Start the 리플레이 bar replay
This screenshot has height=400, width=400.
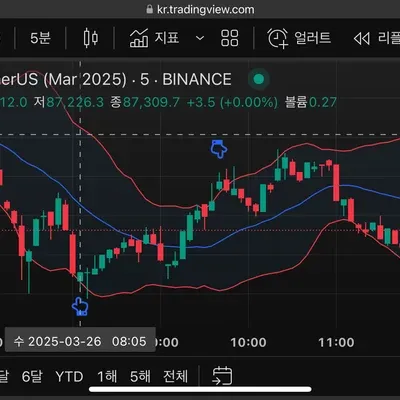(377, 38)
